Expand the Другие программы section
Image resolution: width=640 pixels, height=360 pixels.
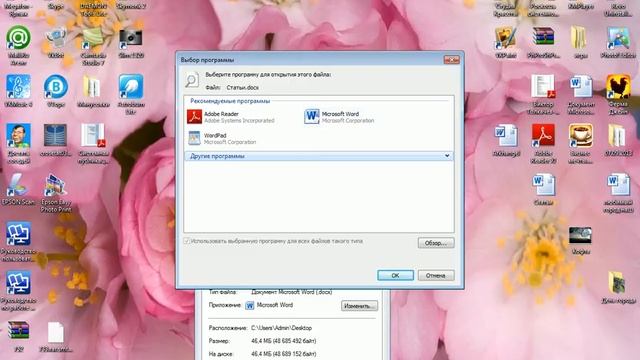[x=319, y=156]
